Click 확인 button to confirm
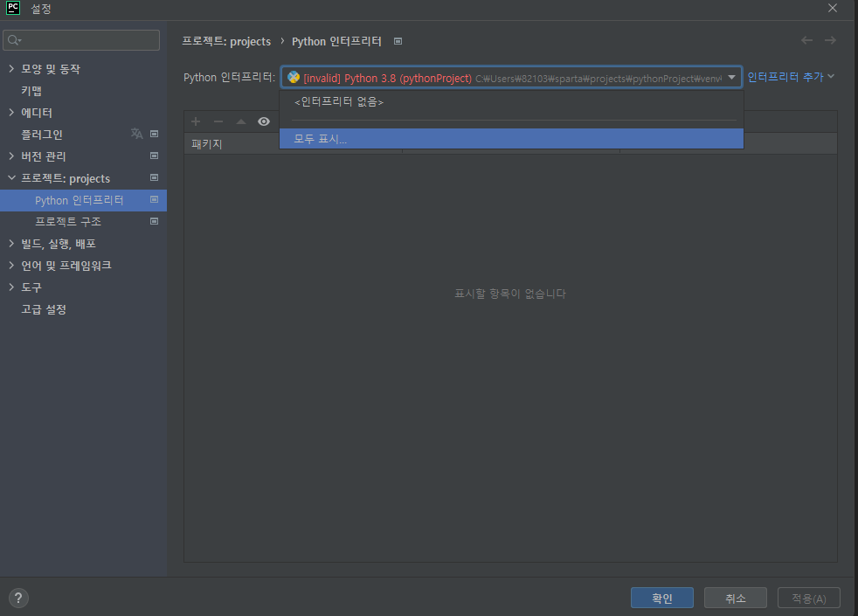Screen dimensions: 858x616 point(662,598)
